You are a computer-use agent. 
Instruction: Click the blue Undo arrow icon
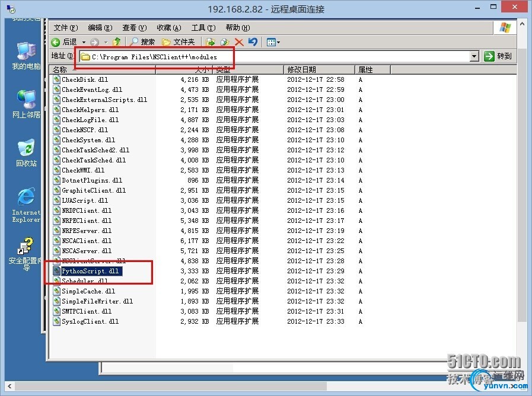click(253, 41)
